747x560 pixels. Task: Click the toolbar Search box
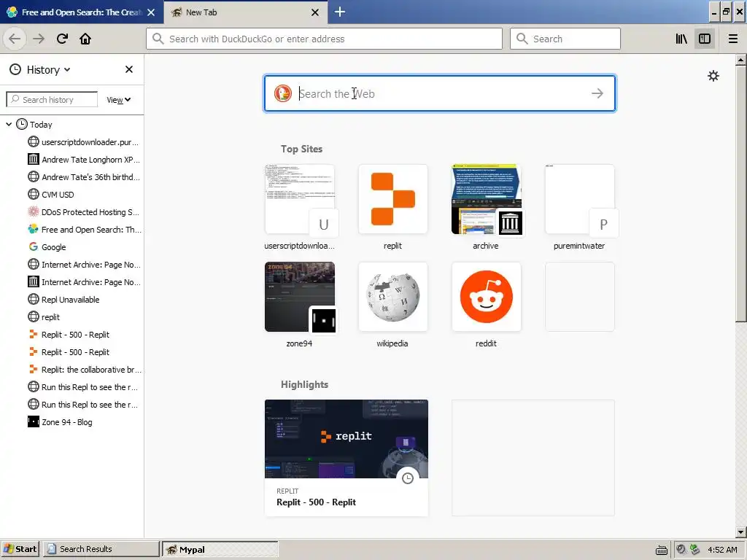click(x=565, y=39)
